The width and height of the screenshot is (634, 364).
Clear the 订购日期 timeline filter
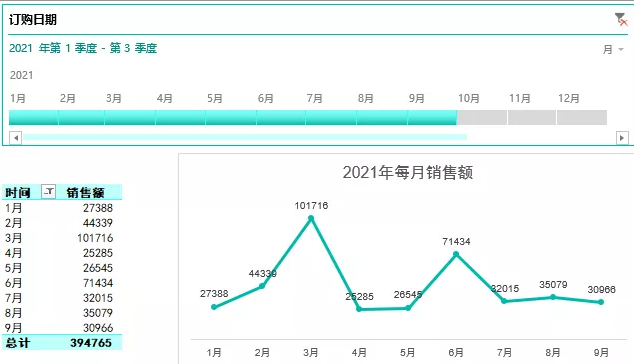(621, 19)
